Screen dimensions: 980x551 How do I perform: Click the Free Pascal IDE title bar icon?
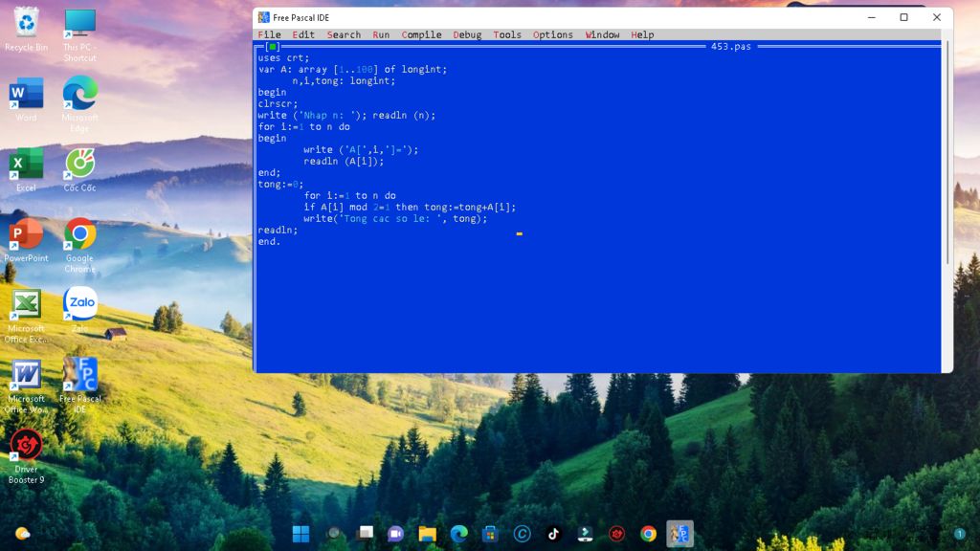(x=264, y=17)
